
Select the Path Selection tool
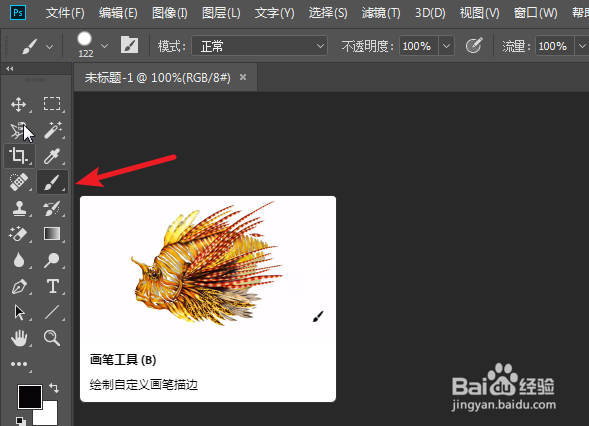19,312
